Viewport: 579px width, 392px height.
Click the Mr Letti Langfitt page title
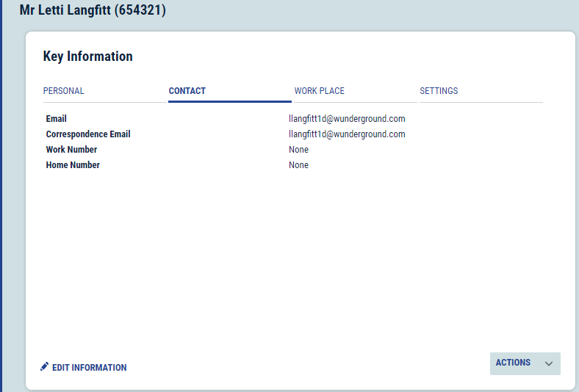(66, 10)
